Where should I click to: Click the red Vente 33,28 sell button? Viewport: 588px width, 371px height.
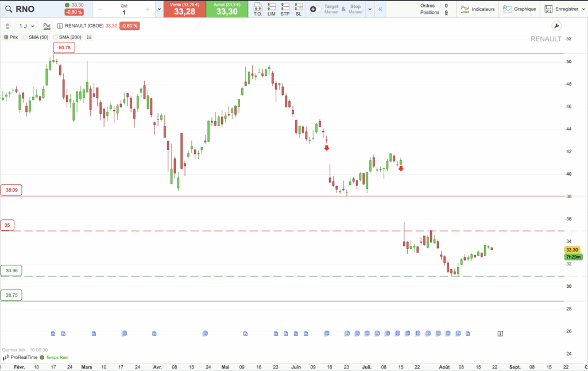pos(184,9)
